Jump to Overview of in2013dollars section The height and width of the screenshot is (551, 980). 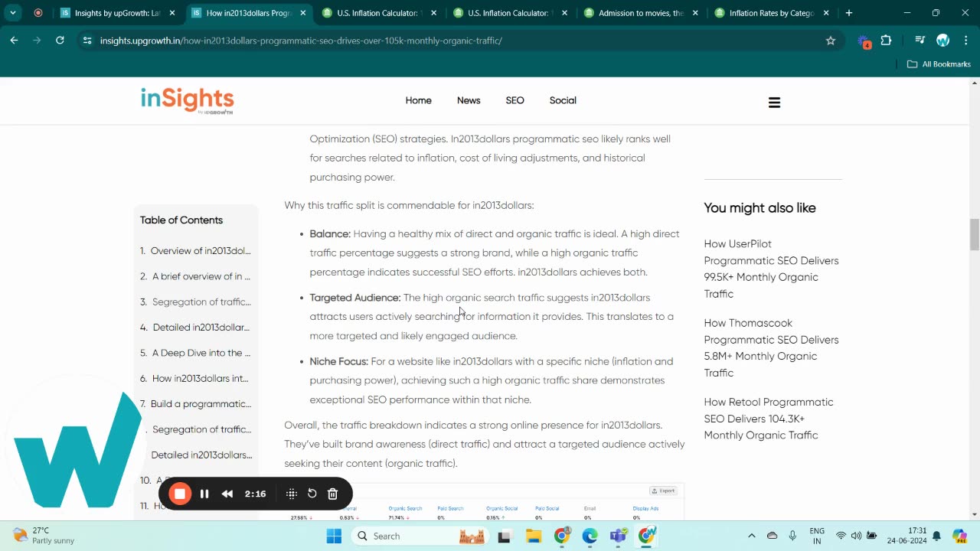(x=195, y=251)
